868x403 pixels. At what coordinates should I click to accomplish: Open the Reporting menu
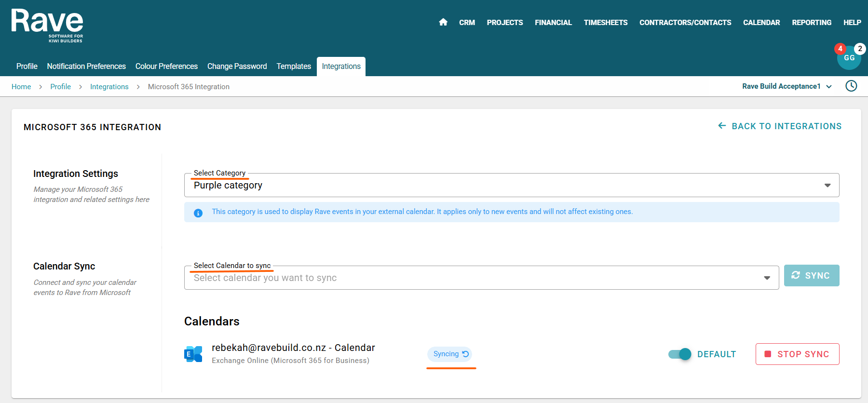(x=812, y=23)
